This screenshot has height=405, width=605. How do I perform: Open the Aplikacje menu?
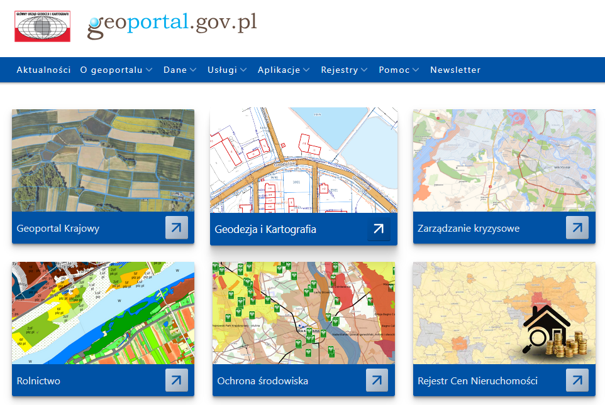pos(279,70)
